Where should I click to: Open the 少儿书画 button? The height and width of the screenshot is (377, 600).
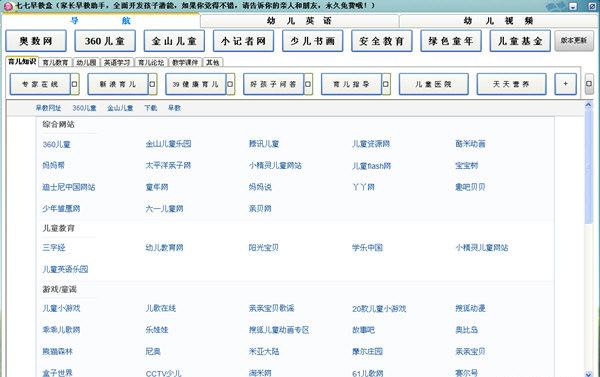point(313,41)
